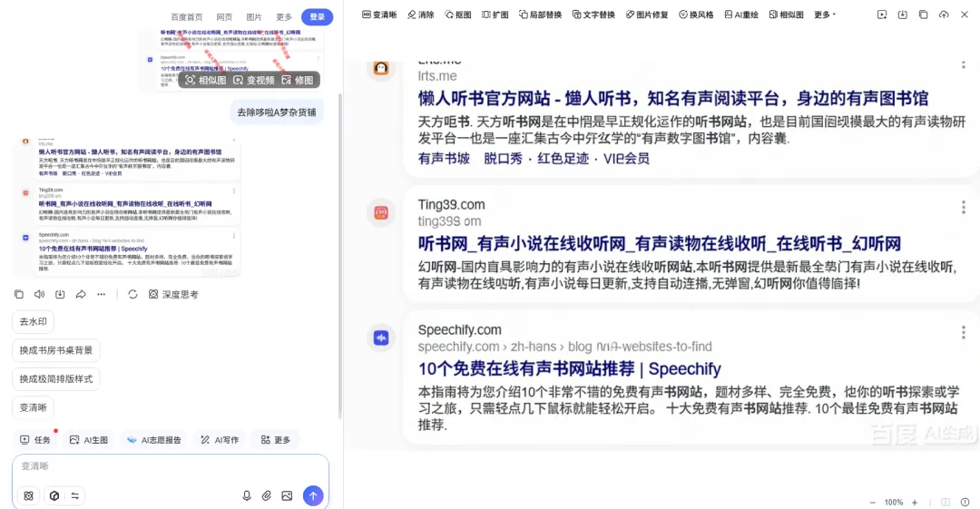The width and height of the screenshot is (980, 509).
Task: Close the image editor panel
Action: pos(965,15)
